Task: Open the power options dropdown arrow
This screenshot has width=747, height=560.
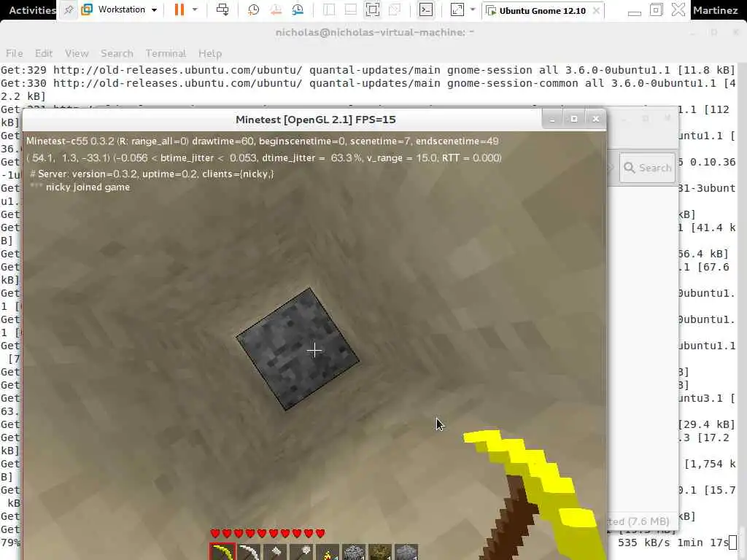Action: 195,9
